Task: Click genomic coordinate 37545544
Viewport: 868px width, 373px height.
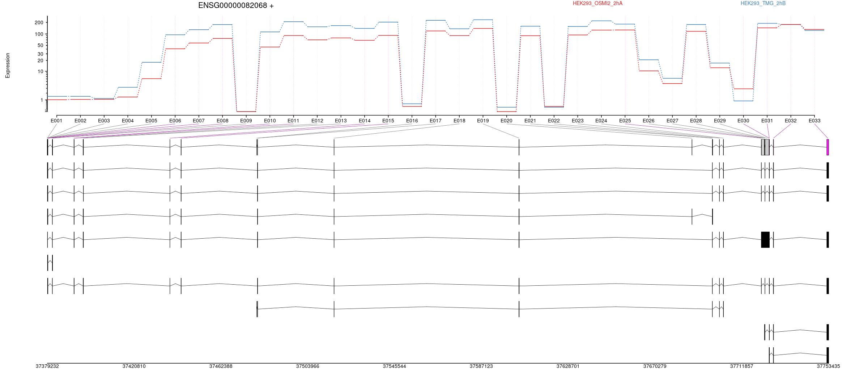Action: 395,366
